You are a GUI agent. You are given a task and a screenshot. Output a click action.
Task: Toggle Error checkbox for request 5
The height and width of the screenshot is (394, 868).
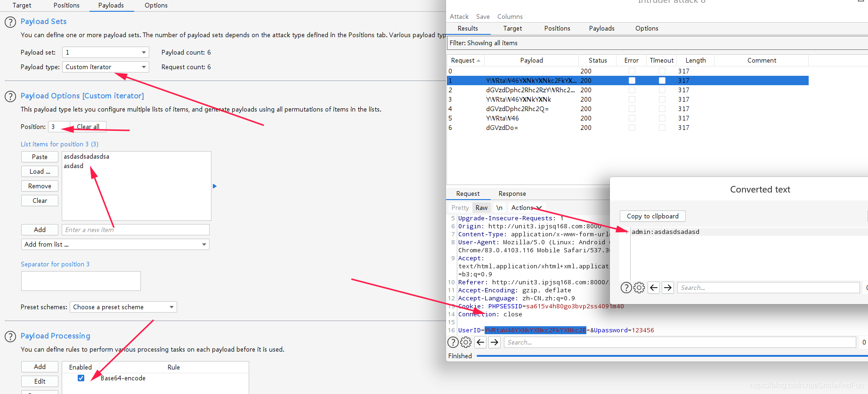(x=632, y=118)
